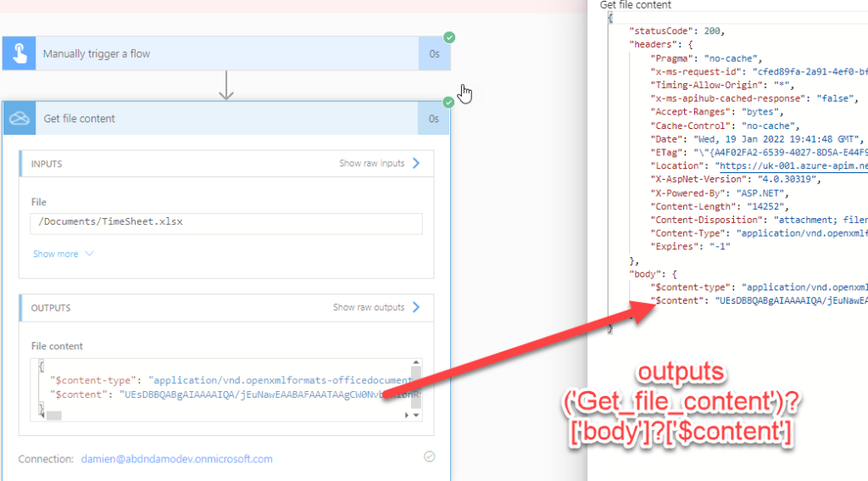Click the manual trigger hand icon
868x481 pixels.
(x=19, y=53)
